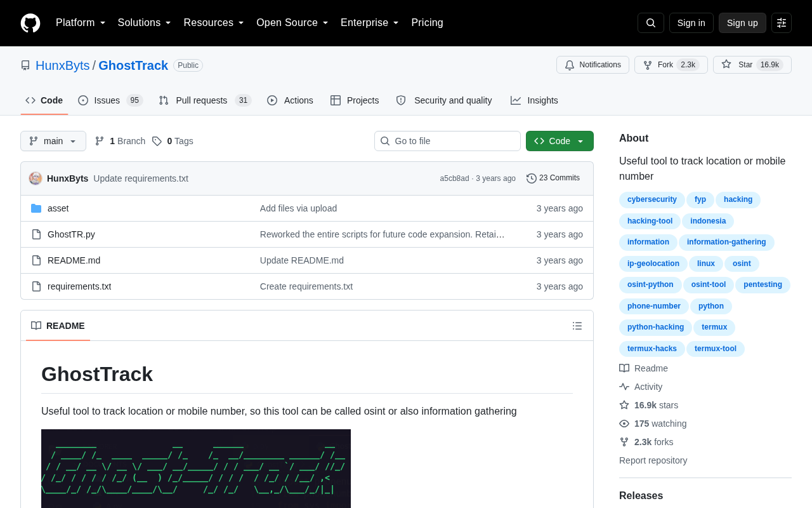Open Activity pulse link in About
This screenshot has width=812, height=508.
[x=641, y=387]
